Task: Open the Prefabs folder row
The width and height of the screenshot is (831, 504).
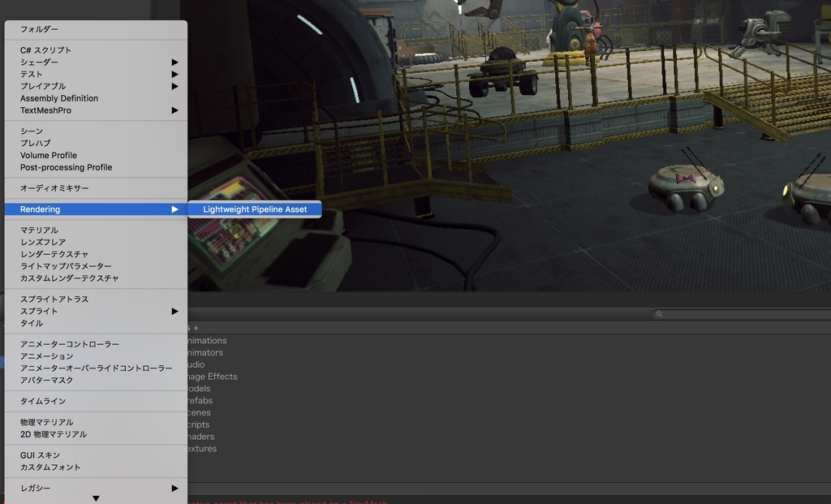Action: coord(200,401)
